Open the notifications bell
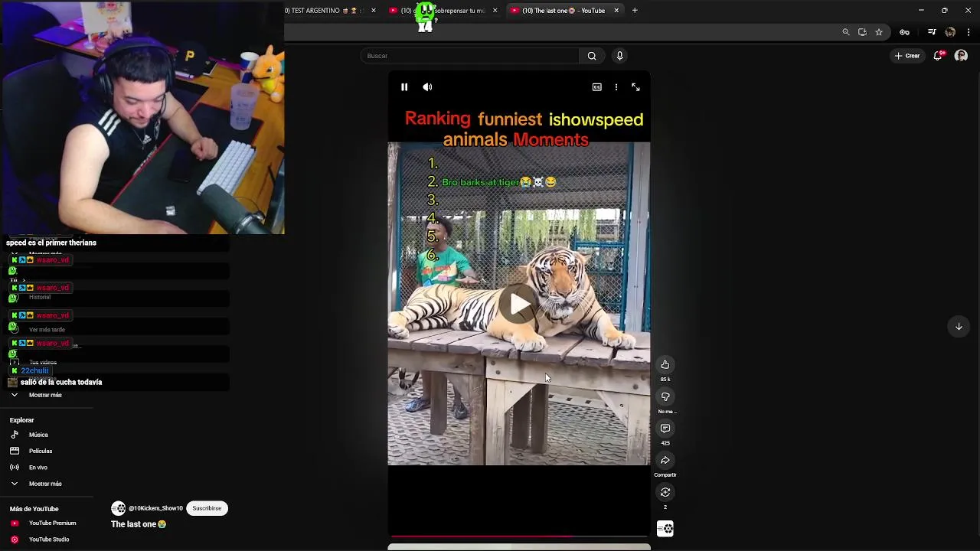 pos(938,56)
